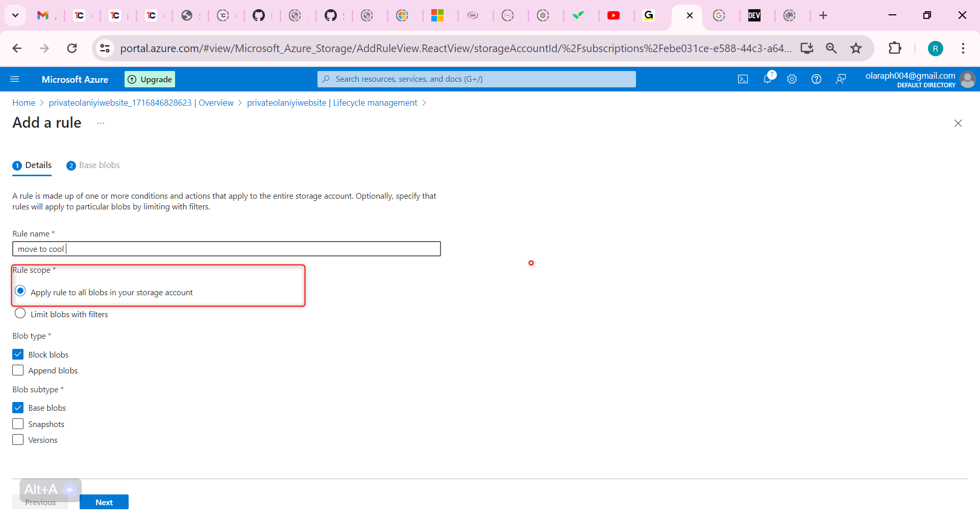Switch to the DEV Community browser tab

754,15
